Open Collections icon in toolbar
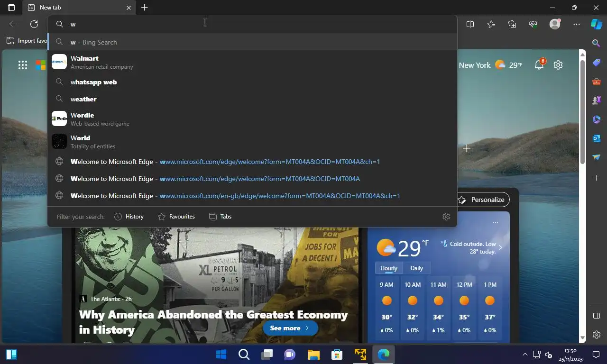607x364 pixels. pyautogui.click(x=512, y=24)
